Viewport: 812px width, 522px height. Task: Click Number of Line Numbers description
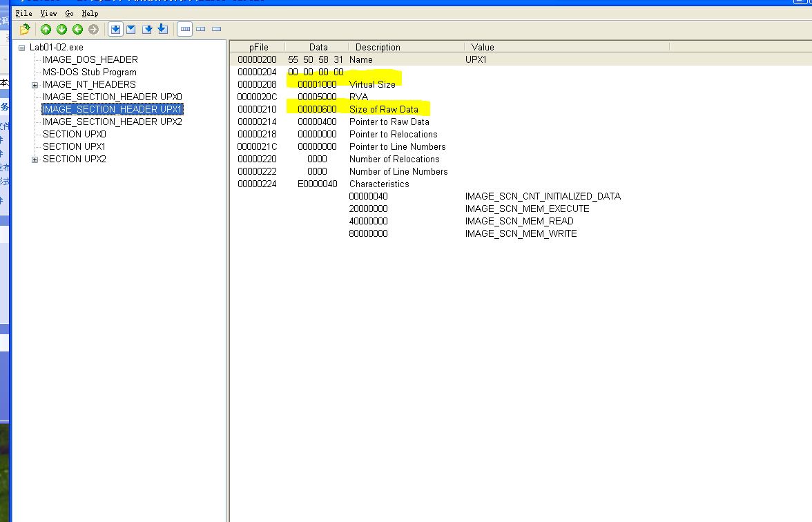click(x=399, y=171)
